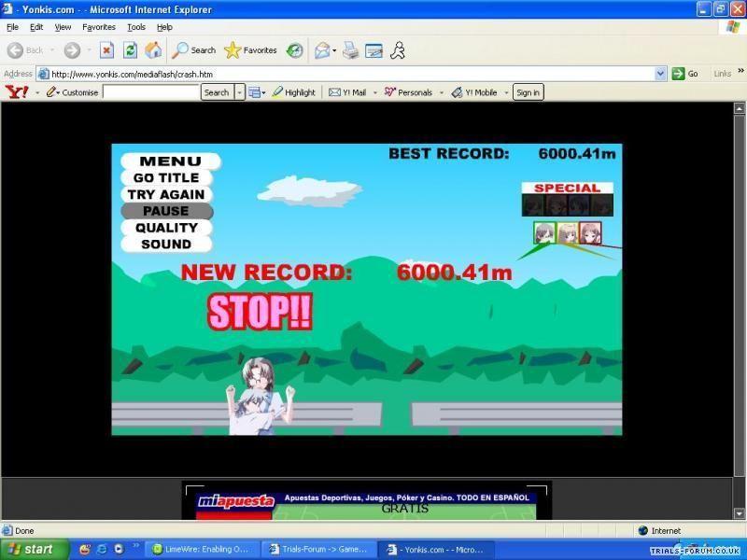Go to the Home page icon
This screenshot has height=560, width=747.
coord(153,50)
